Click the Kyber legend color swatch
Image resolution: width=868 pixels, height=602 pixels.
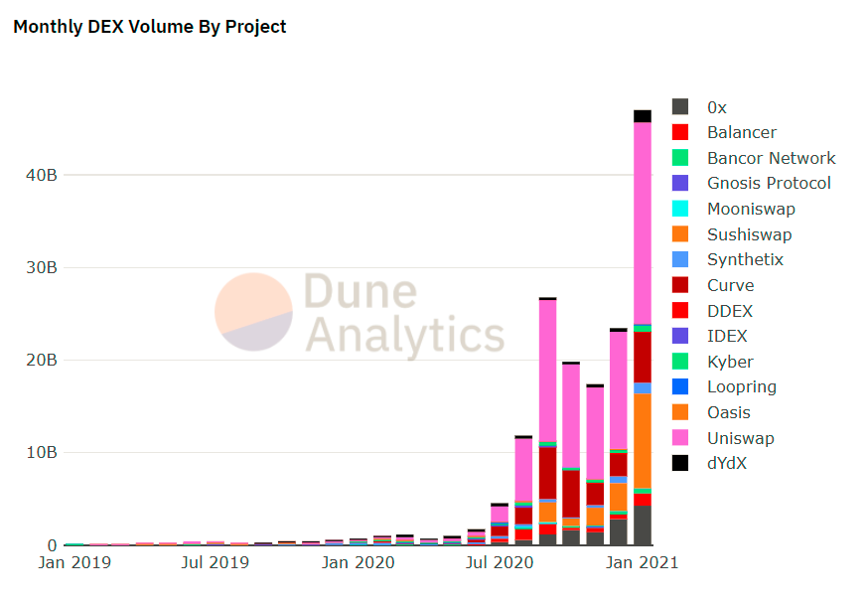[679, 361]
